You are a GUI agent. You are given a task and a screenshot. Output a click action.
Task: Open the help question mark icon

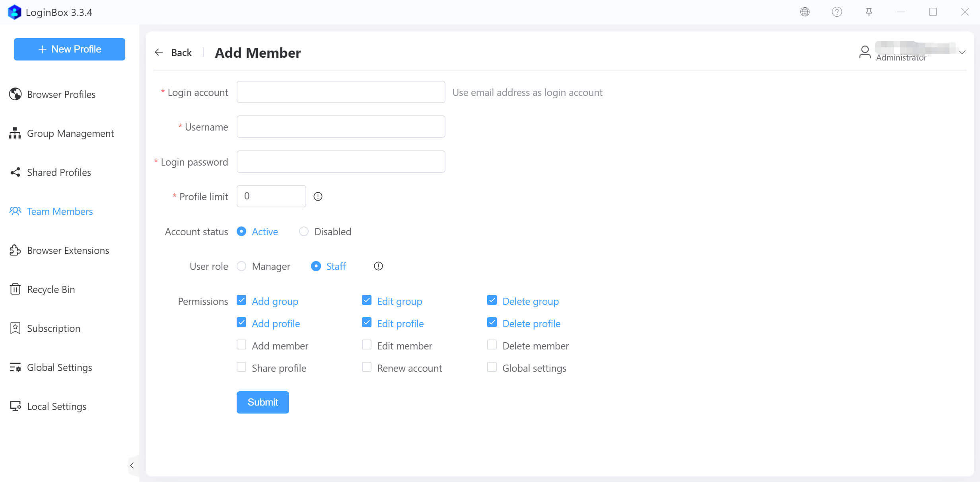(837, 12)
